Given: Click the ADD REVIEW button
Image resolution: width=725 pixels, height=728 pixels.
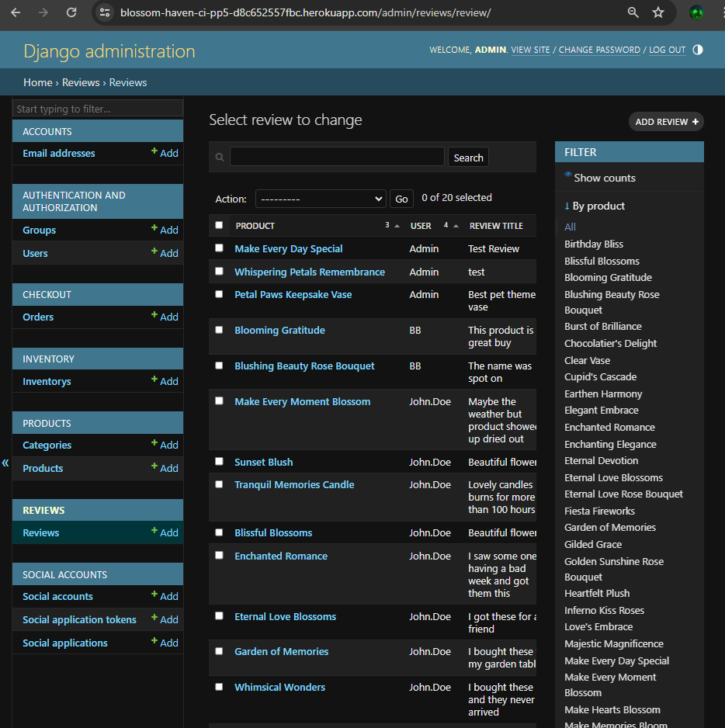Looking at the screenshot, I should point(666,122).
